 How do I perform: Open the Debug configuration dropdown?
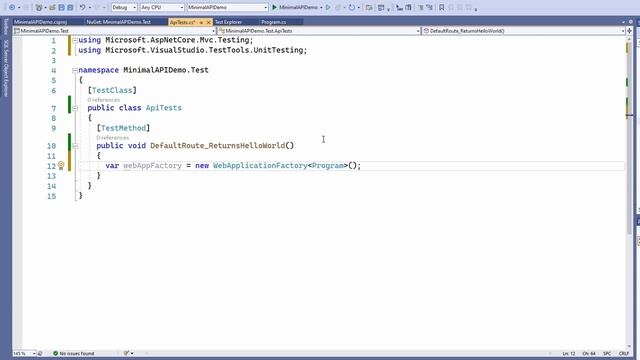click(124, 7)
